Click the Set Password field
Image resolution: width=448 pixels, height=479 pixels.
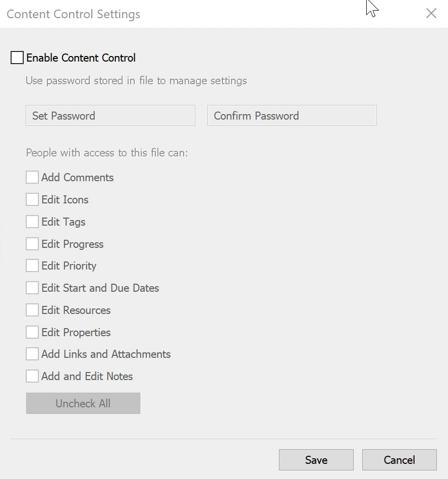point(110,116)
